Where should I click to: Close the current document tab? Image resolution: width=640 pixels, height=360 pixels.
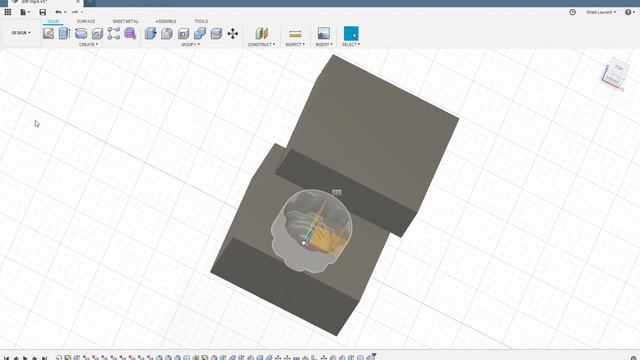pyautogui.click(x=78, y=2)
